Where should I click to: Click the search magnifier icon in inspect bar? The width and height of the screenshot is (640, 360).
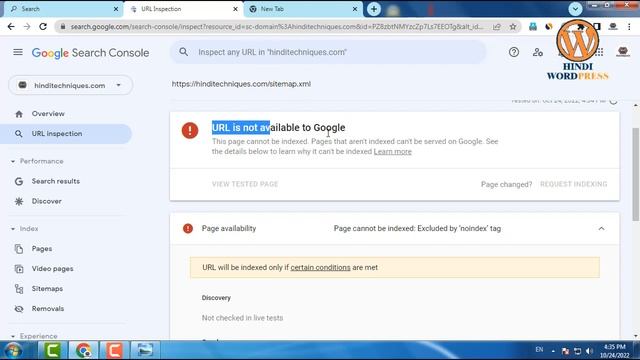point(184,52)
